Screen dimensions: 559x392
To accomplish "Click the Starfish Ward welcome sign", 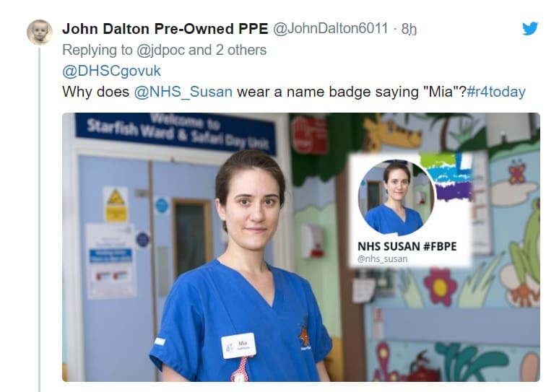I will tap(175, 134).
